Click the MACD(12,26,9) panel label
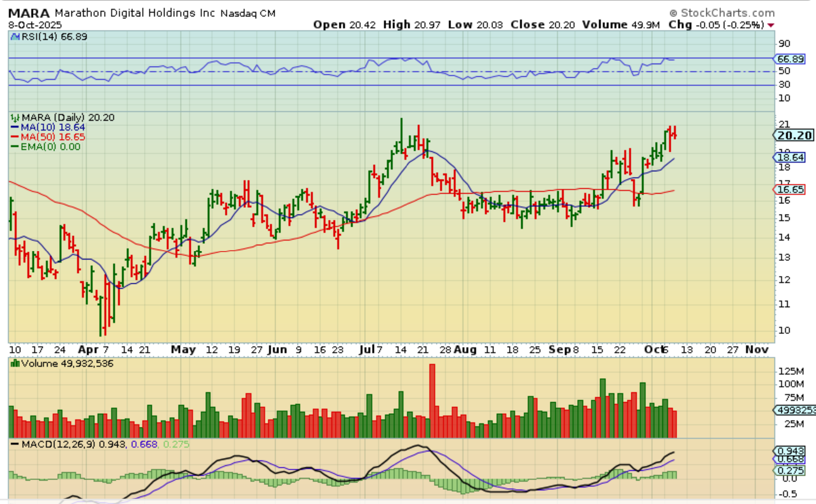 (59, 444)
